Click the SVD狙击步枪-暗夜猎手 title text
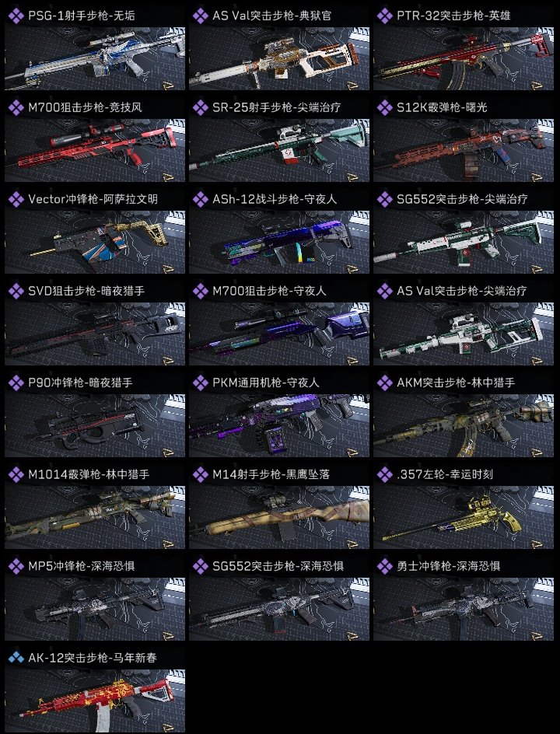 point(86,291)
